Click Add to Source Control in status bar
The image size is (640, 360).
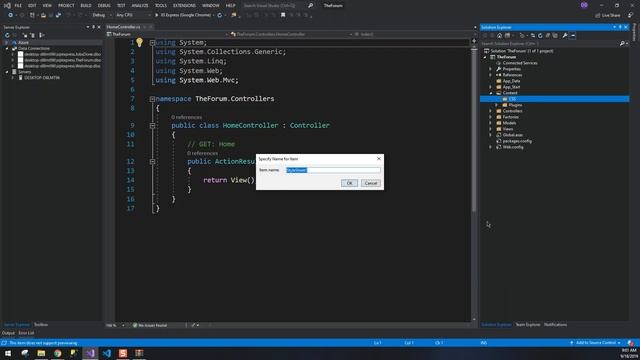[x=596, y=343]
